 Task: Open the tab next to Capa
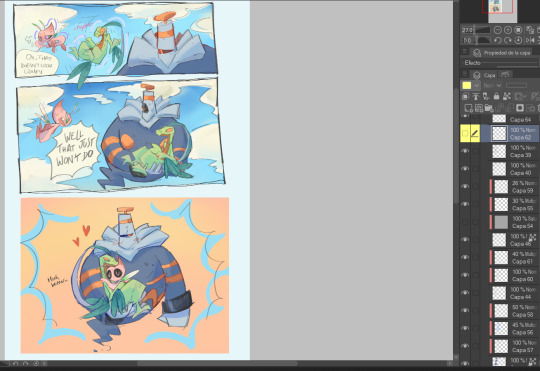pos(505,75)
